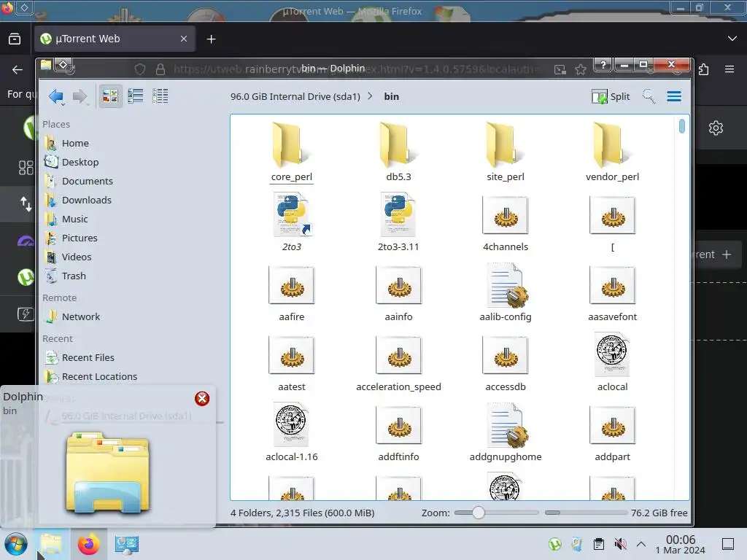
Task: Select the aclocal perl script
Action: tap(612, 362)
